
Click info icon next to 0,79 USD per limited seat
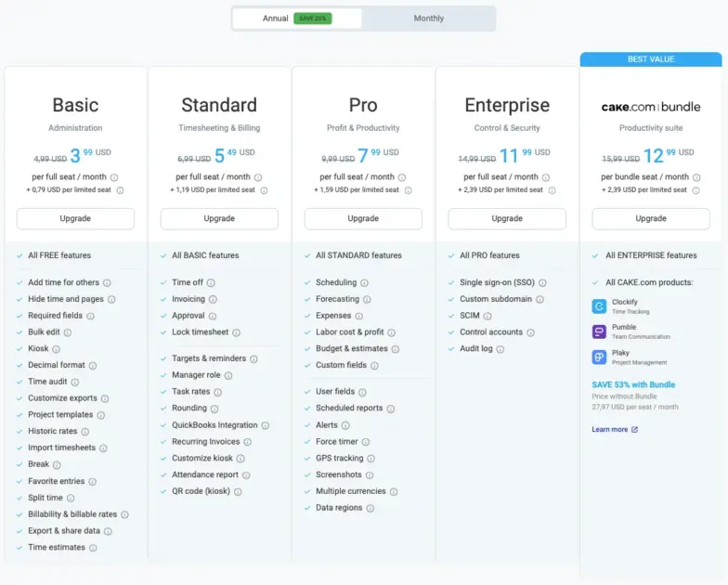click(121, 190)
